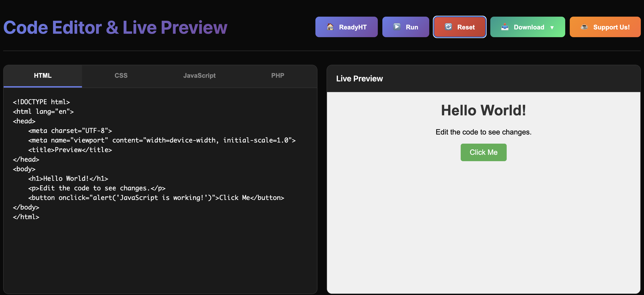Click the play icon on Run button

[397, 27]
